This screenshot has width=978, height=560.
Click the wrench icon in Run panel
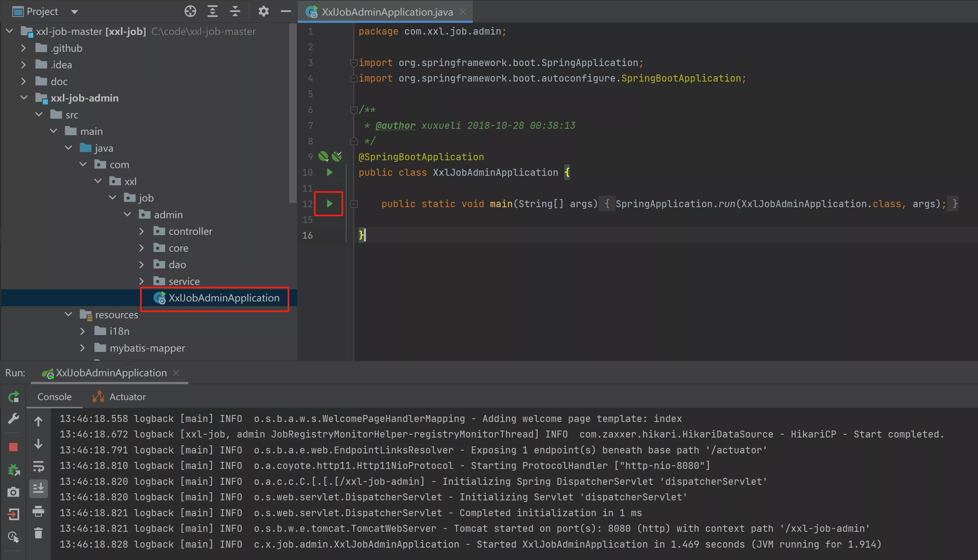(x=13, y=418)
